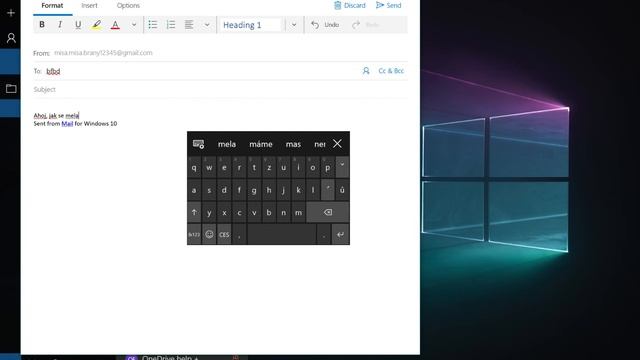Tap the period key next to Enter
The height and width of the screenshot is (360, 640).
tap(324, 234)
